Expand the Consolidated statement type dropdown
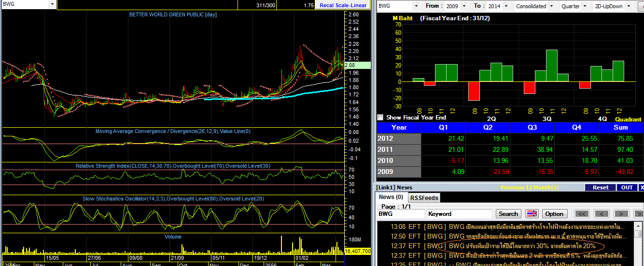 (551, 6)
